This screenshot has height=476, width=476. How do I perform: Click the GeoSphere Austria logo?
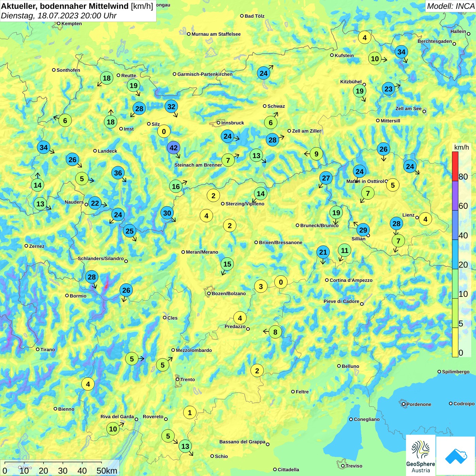click(x=421, y=455)
